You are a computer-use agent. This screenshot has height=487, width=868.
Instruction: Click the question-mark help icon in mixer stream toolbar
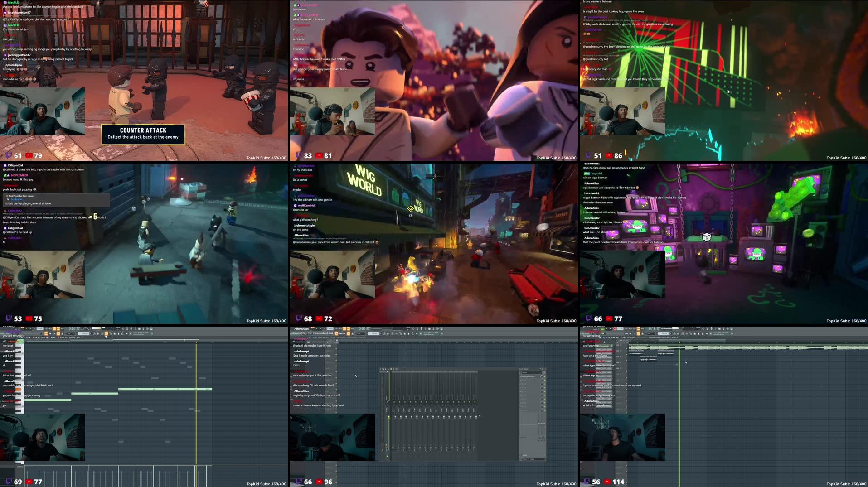click(425, 328)
